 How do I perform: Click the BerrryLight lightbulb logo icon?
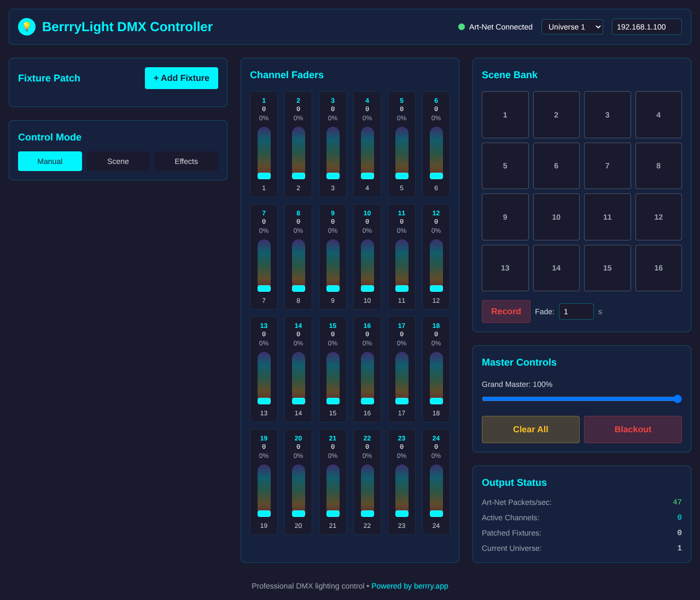(x=26, y=26)
